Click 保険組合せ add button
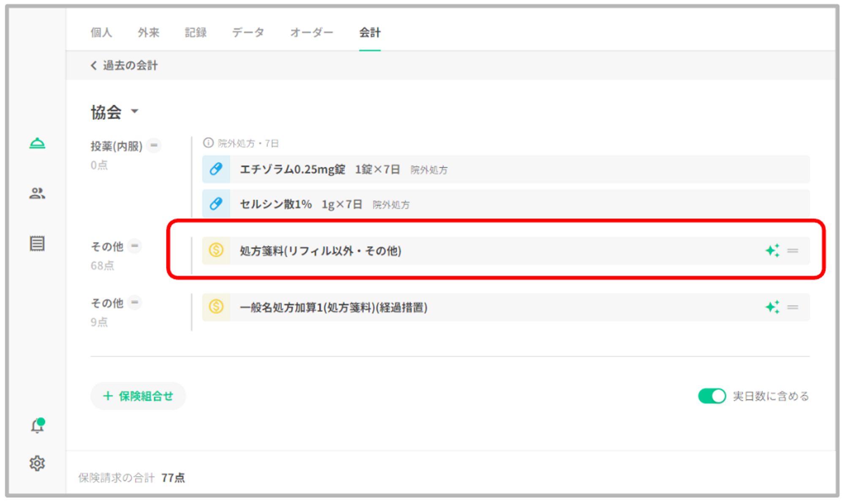The image size is (845, 504). tap(138, 396)
